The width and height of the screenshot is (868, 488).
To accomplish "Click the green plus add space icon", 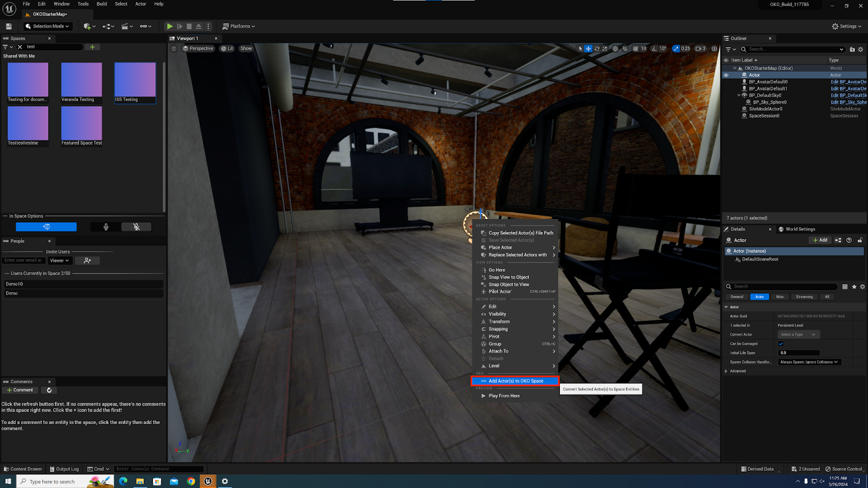I will tap(92, 47).
